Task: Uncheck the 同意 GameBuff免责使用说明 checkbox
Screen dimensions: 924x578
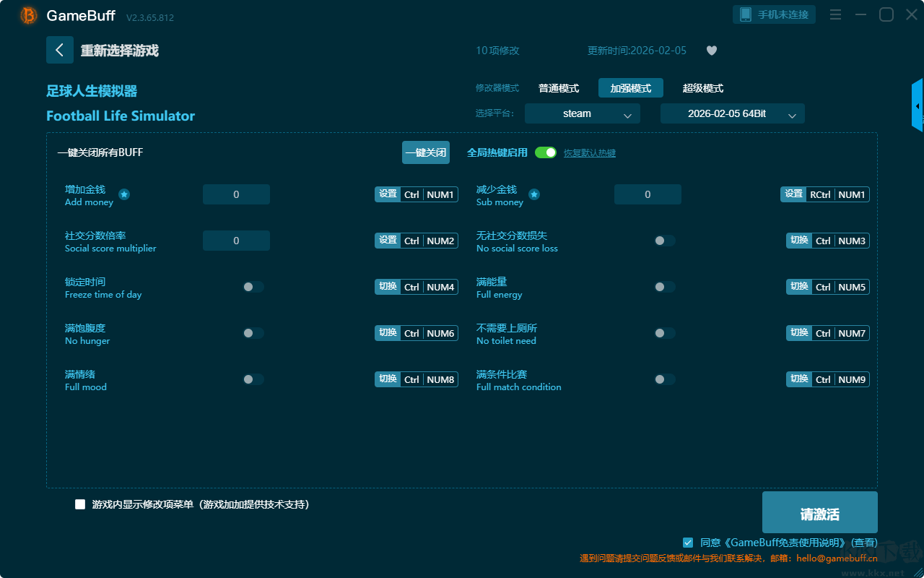Action: (x=688, y=542)
